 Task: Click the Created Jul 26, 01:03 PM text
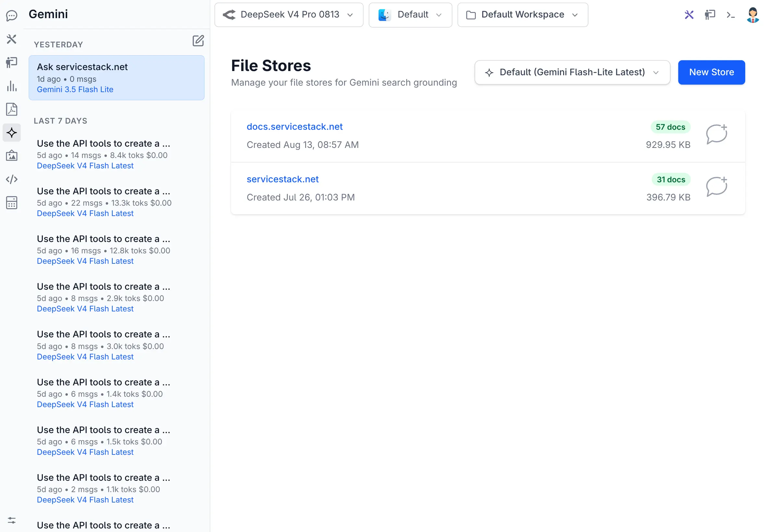point(301,197)
